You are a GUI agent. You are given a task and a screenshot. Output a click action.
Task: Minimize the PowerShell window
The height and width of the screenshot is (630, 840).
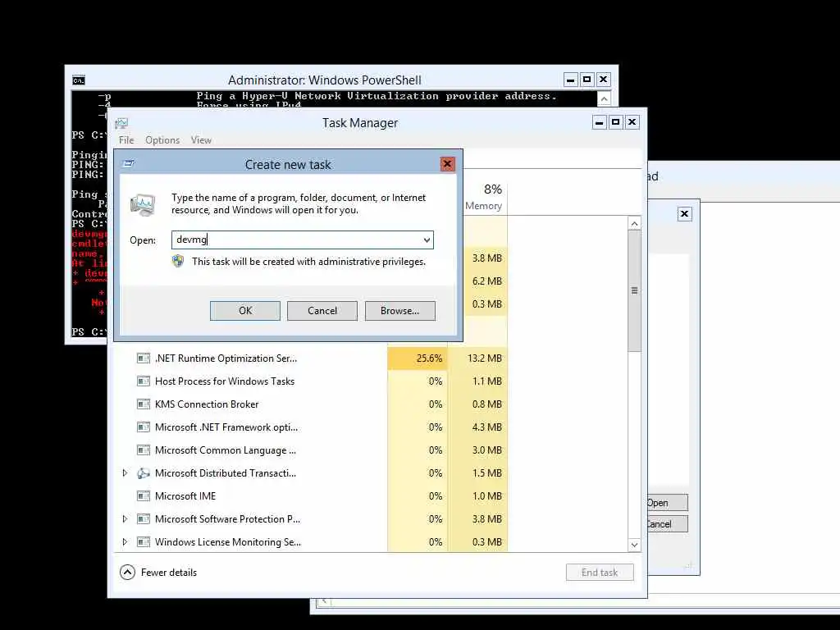pyautogui.click(x=571, y=80)
